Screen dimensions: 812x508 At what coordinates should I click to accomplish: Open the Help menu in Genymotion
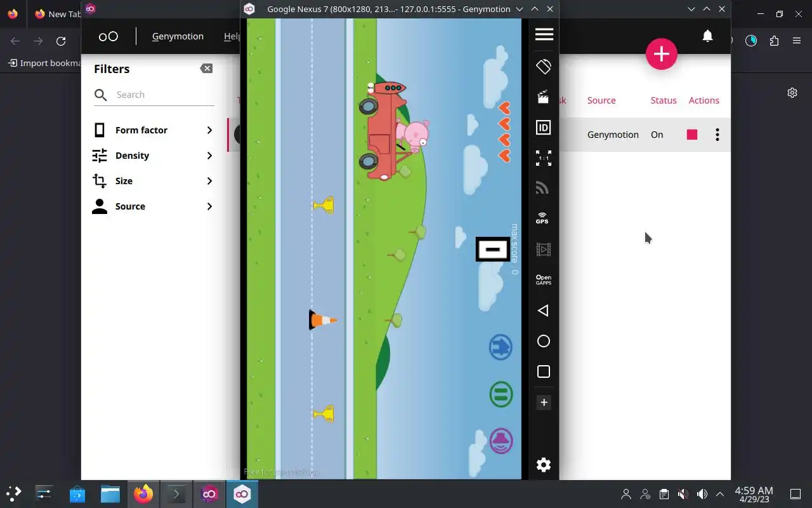232,36
